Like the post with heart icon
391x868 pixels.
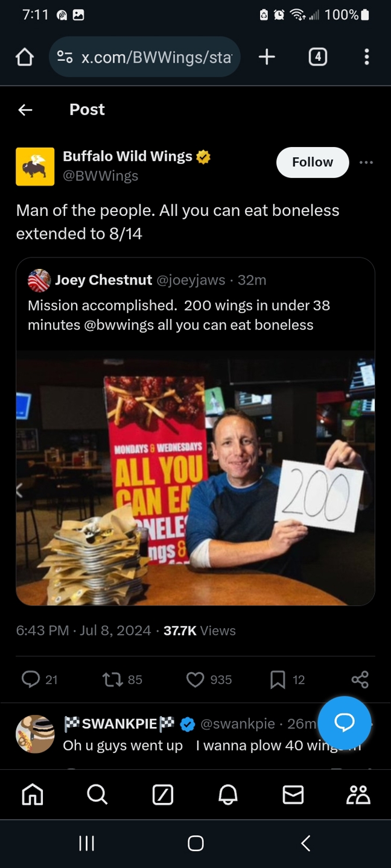195,679
